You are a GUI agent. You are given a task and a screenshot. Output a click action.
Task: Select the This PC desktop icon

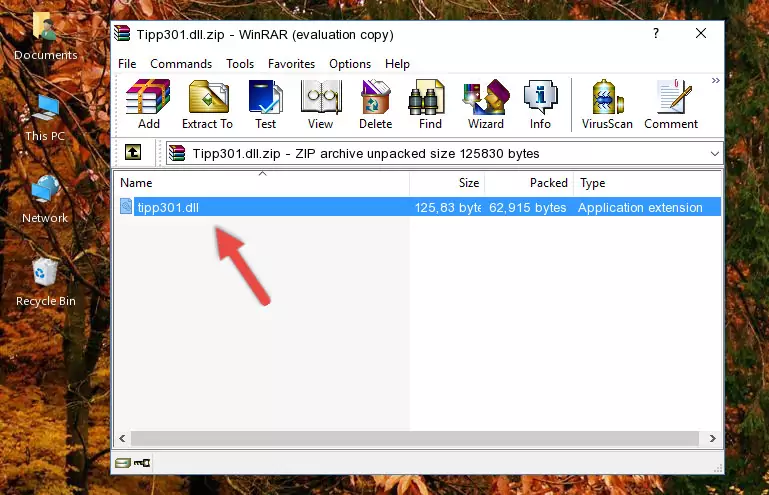coord(45,118)
